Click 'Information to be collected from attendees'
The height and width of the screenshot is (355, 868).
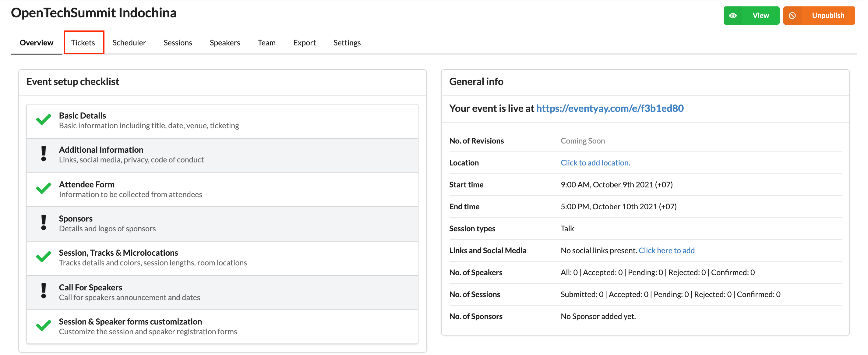(x=130, y=194)
